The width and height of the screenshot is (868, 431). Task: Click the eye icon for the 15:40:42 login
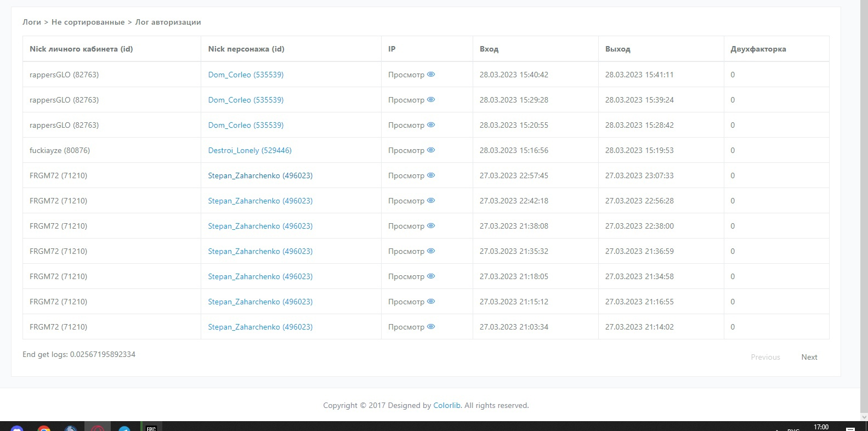coord(431,75)
